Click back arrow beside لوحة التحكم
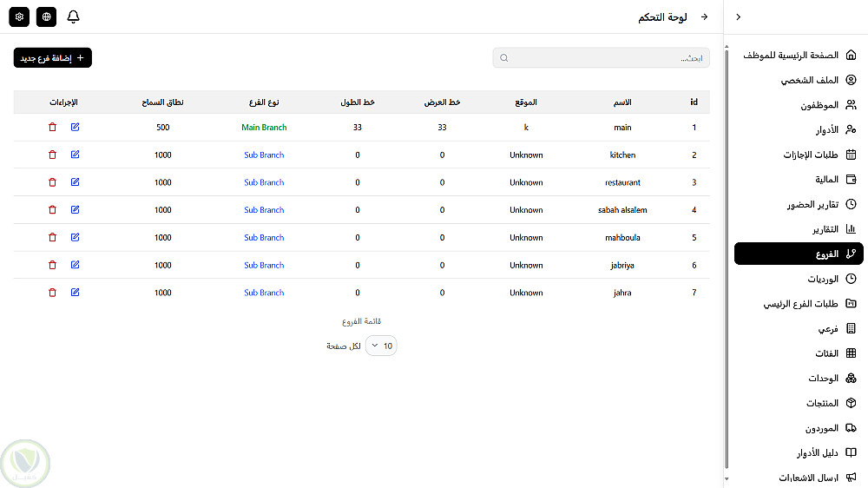The width and height of the screenshot is (868, 488). (x=704, y=16)
